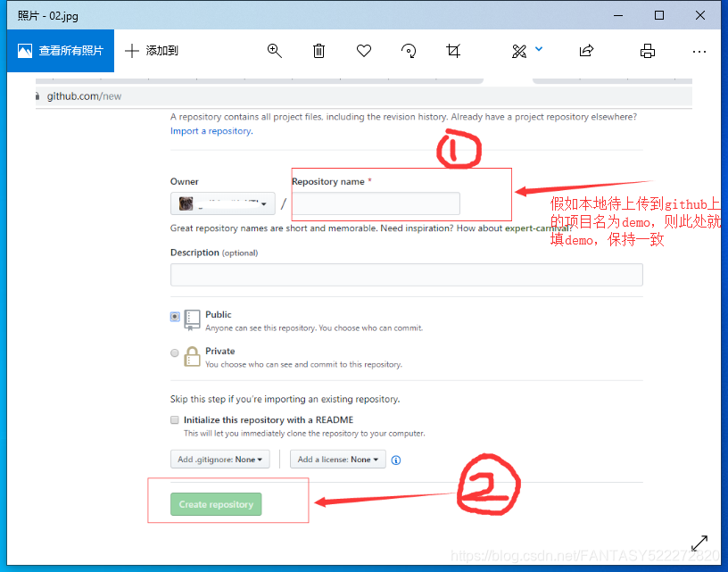Image resolution: width=728 pixels, height=572 pixels.
Task: Click the 'Owner' label text
Action: [185, 181]
